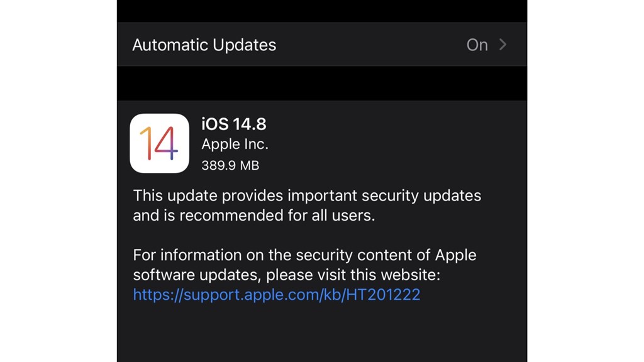Screen dimensions: 644x362
Task: Click the line starting 'For information on the security'
Action: (x=304, y=255)
